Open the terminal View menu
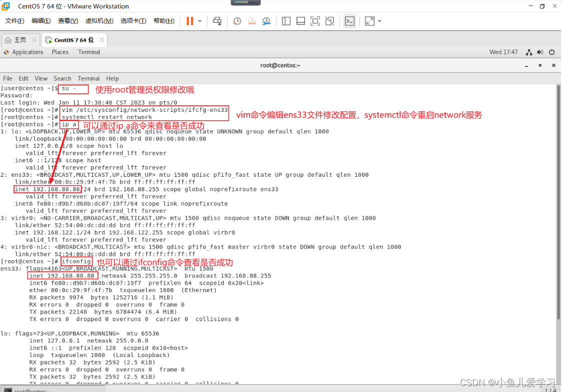Screen dimensions: 562x392 point(41,78)
